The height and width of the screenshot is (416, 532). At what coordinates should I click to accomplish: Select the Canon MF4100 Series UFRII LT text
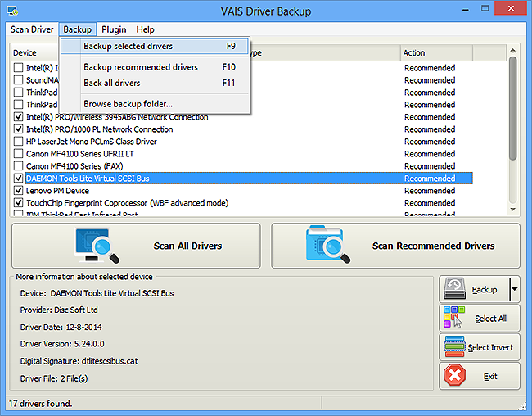click(x=79, y=154)
